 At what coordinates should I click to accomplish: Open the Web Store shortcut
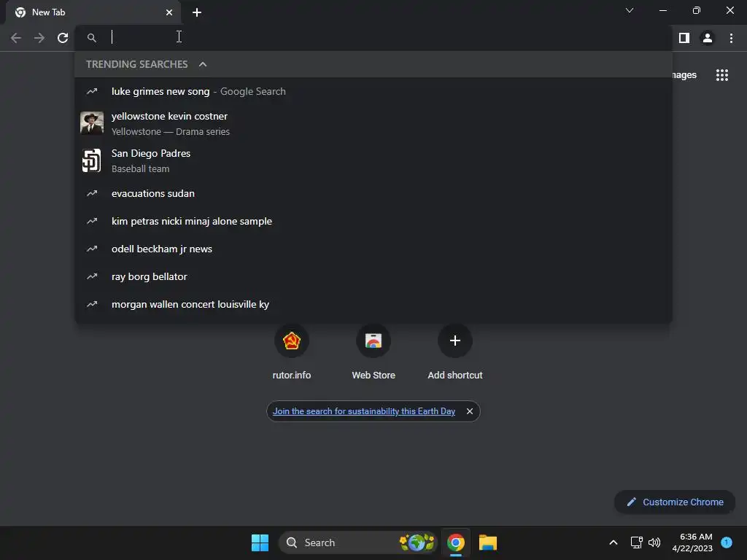point(373,351)
